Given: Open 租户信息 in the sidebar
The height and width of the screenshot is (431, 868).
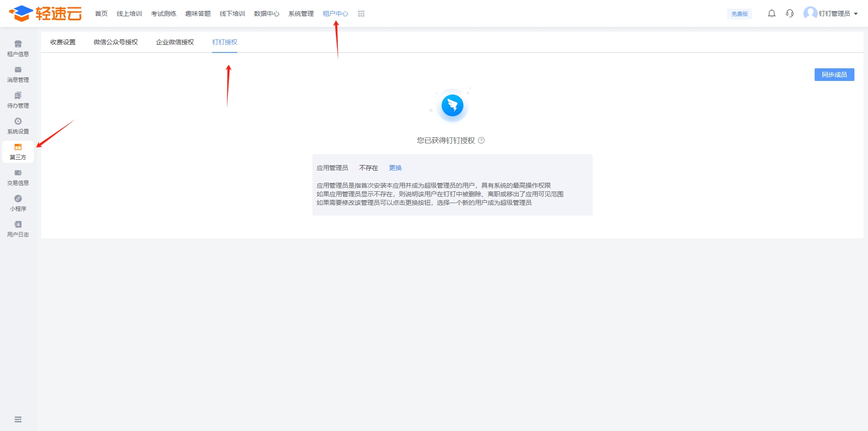Looking at the screenshot, I should 18,49.
